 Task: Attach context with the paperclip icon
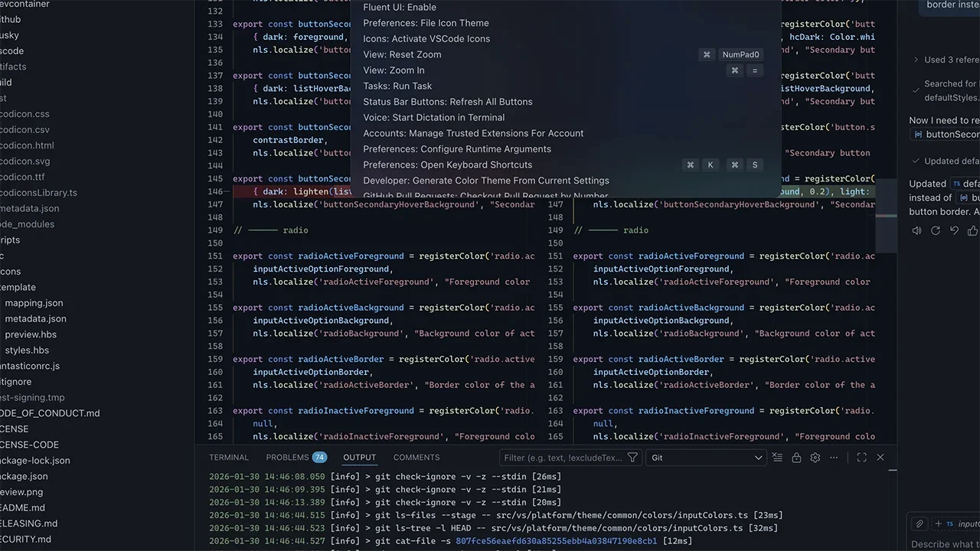coord(920,524)
